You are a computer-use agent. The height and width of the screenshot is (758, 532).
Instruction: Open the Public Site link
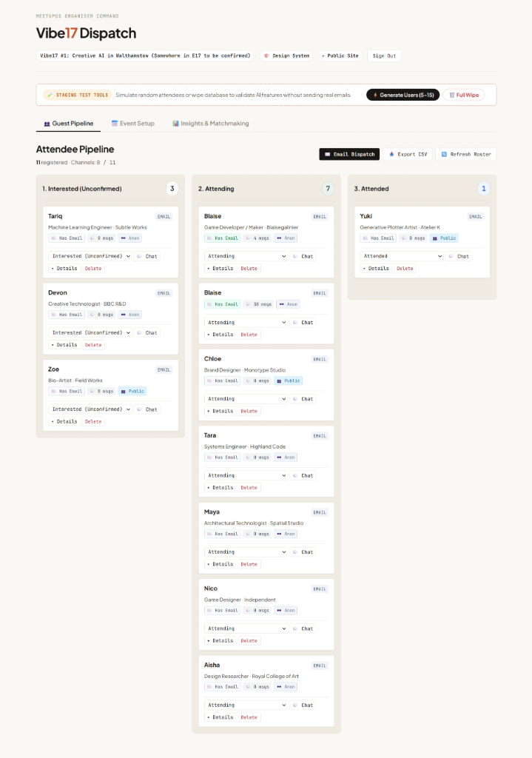tap(340, 56)
